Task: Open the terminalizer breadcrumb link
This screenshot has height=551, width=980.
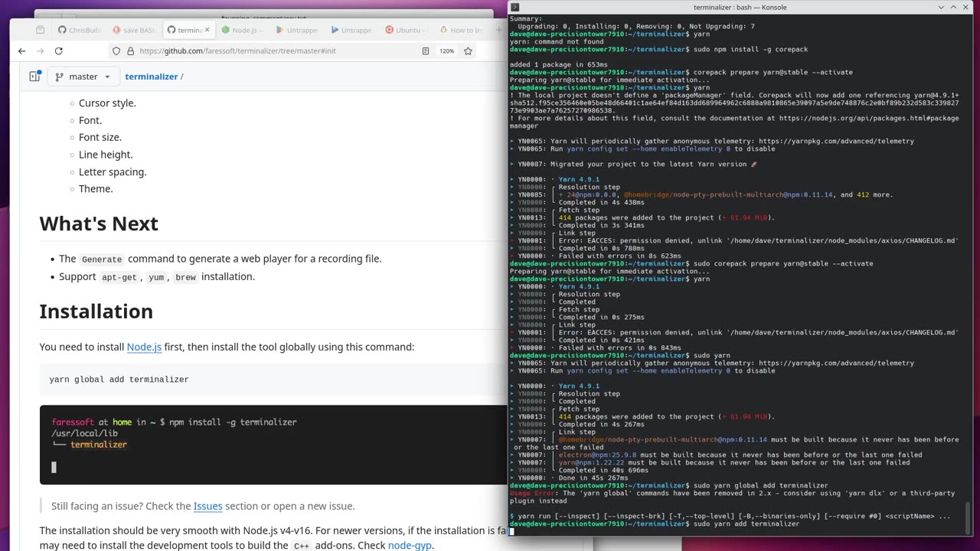Action: (x=152, y=77)
